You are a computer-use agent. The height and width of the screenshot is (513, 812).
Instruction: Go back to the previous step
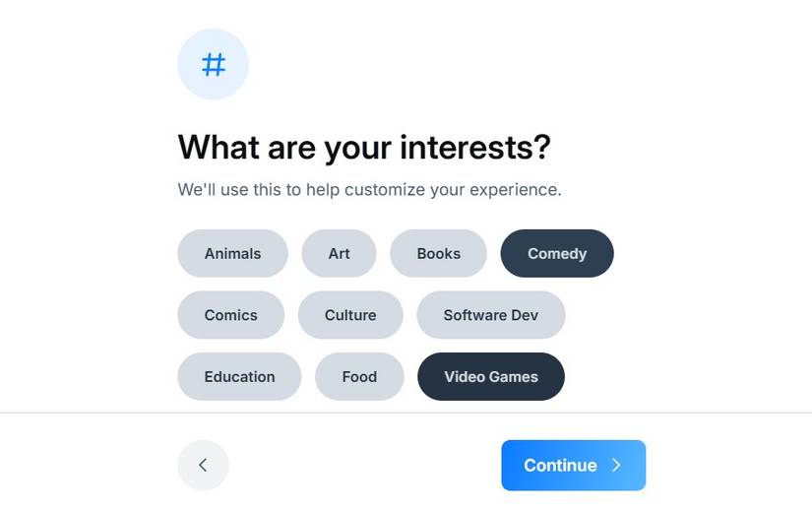[x=203, y=465]
